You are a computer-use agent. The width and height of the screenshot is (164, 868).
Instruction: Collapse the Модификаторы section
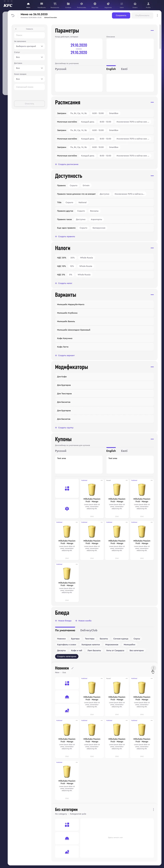click(x=152, y=367)
